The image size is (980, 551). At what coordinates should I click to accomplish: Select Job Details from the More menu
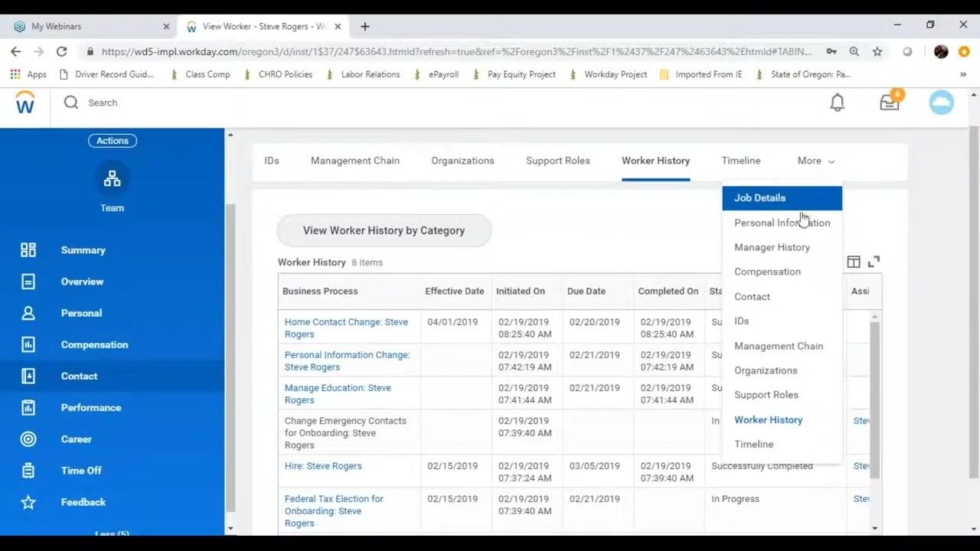click(x=782, y=197)
